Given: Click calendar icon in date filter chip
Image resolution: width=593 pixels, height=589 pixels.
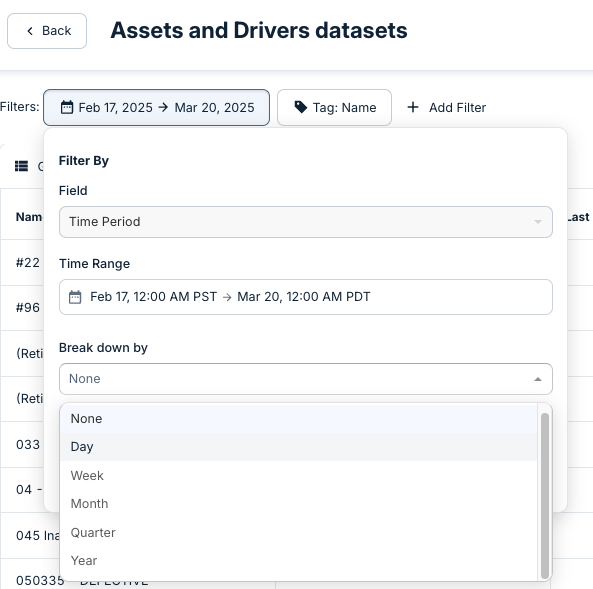Looking at the screenshot, I should pos(67,107).
